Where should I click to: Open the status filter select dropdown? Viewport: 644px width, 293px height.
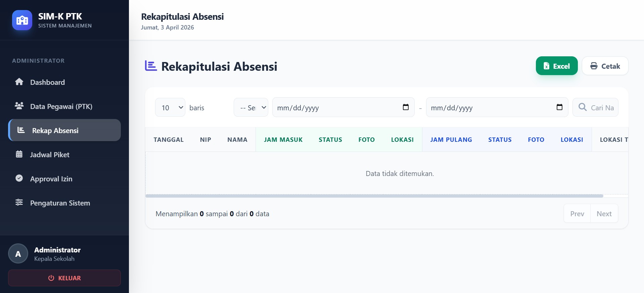click(x=250, y=107)
